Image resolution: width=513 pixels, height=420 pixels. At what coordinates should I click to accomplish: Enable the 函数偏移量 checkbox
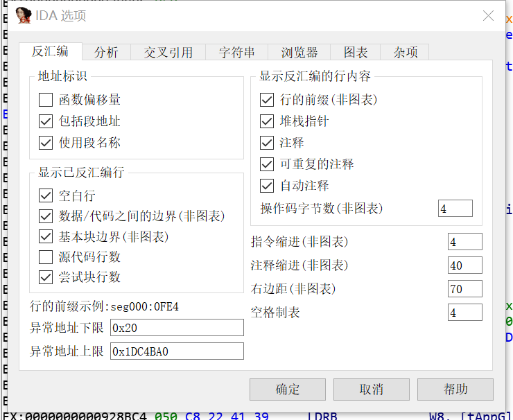(x=46, y=100)
